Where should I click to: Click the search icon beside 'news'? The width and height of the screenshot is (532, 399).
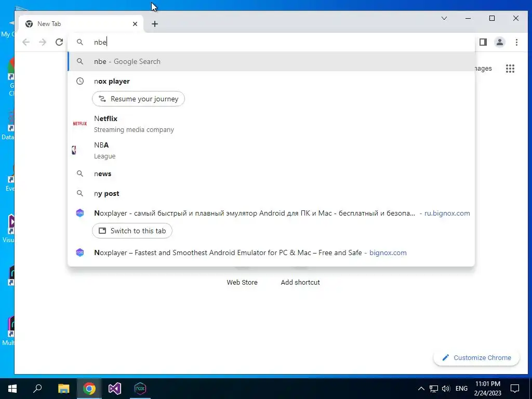coord(79,174)
